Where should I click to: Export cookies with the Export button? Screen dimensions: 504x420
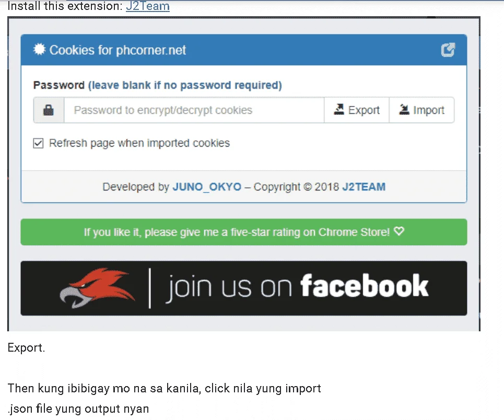point(357,110)
